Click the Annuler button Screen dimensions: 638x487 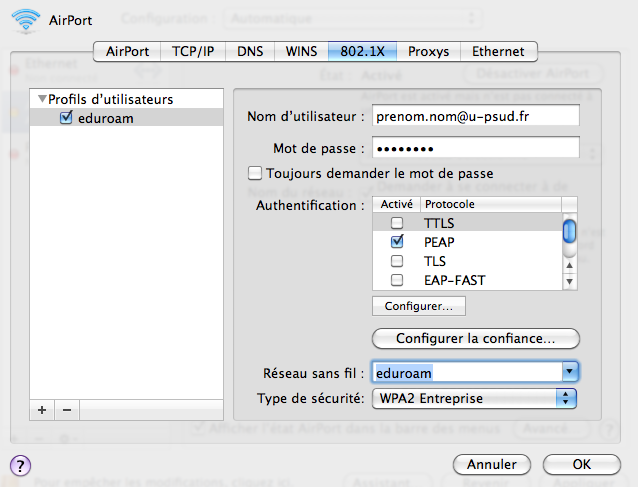492,464
